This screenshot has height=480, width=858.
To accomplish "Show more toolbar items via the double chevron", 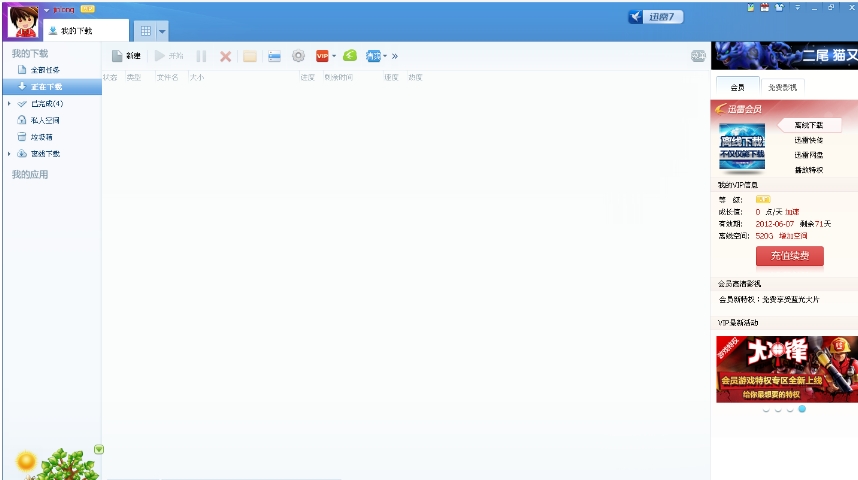I will click(395, 56).
